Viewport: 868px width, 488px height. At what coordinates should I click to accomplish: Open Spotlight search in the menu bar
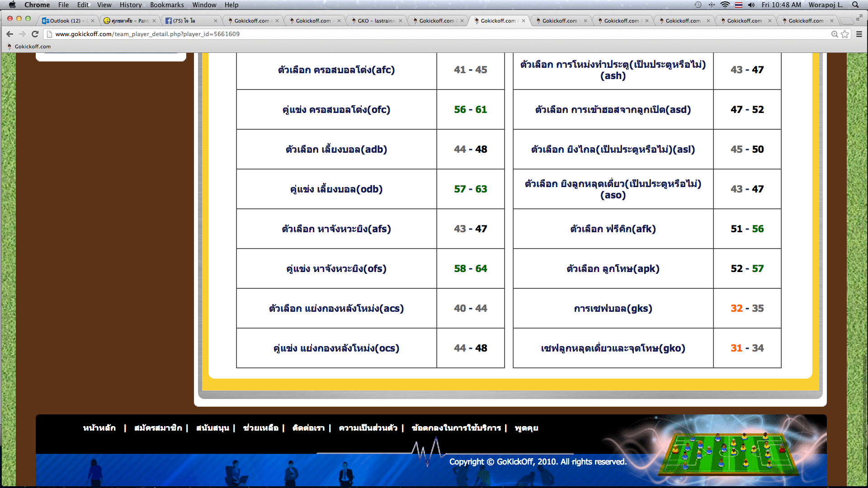click(x=855, y=5)
